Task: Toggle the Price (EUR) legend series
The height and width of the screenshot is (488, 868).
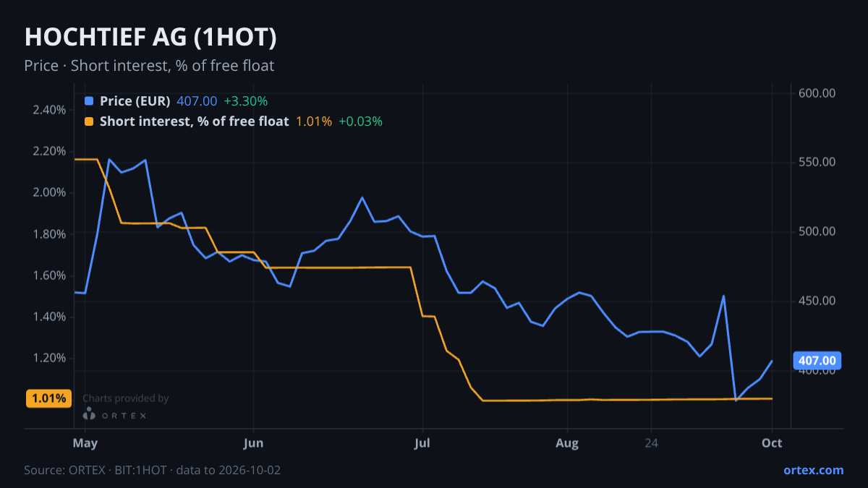Action: pyautogui.click(x=135, y=100)
